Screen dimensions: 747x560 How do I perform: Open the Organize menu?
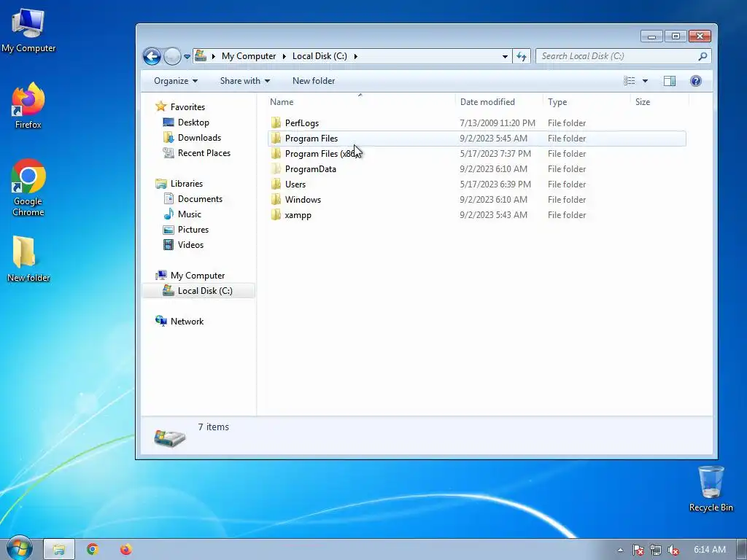(175, 81)
